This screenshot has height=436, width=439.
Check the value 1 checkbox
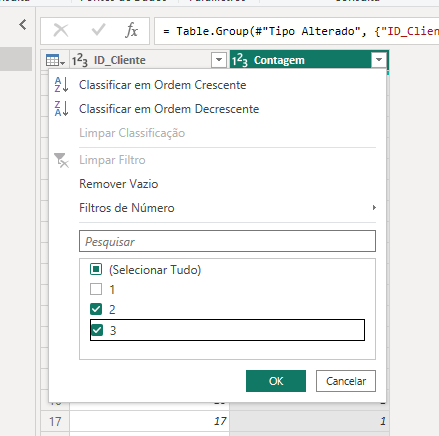click(x=96, y=289)
